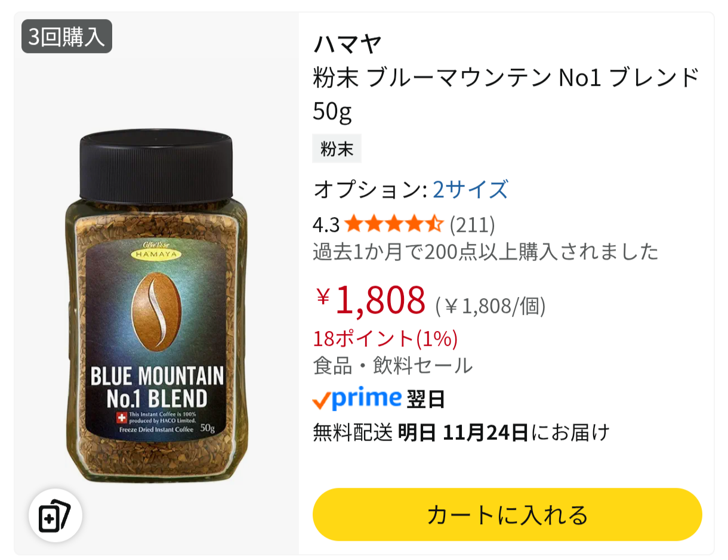Image resolution: width=728 pixels, height=560 pixels.
Task: Open the 2サイズ options link
Action: pyautogui.click(x=470, y=189)
